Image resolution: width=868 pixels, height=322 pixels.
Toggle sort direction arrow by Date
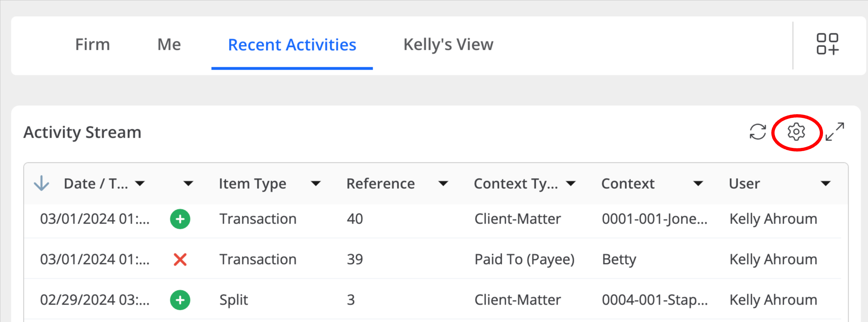tap(41, 183)
